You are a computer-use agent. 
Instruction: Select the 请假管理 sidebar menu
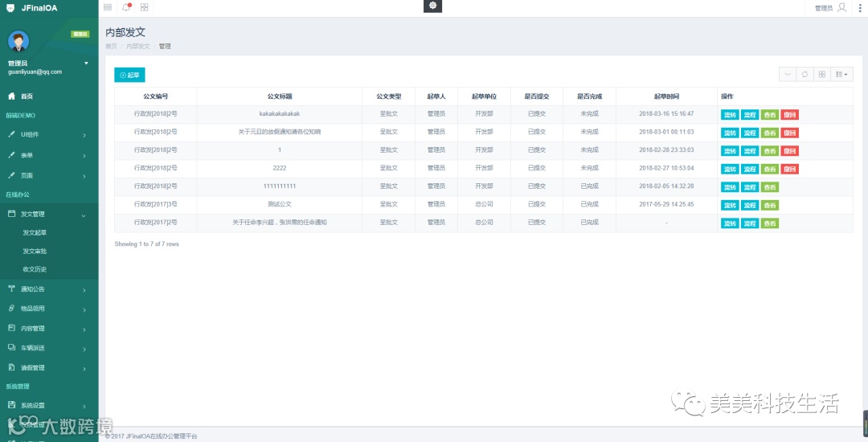(33, 367)
